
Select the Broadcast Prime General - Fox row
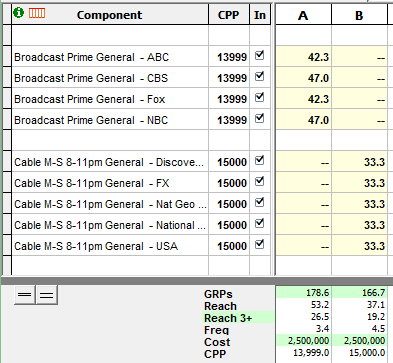(110, 99)
